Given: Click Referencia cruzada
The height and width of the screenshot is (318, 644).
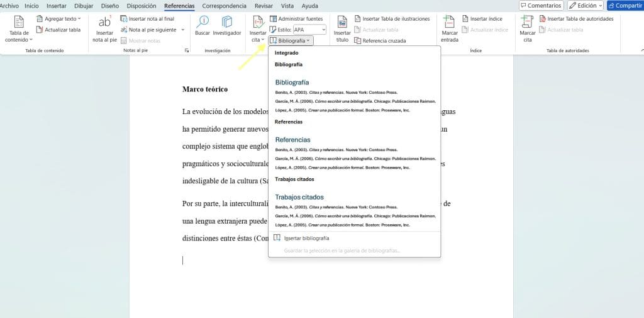Looking at the screenshot, I should click(380, 41).
